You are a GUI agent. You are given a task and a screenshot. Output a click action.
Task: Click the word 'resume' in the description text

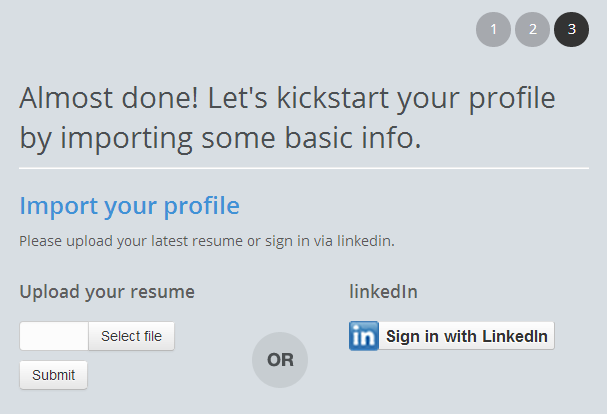[x=218, y=241]
